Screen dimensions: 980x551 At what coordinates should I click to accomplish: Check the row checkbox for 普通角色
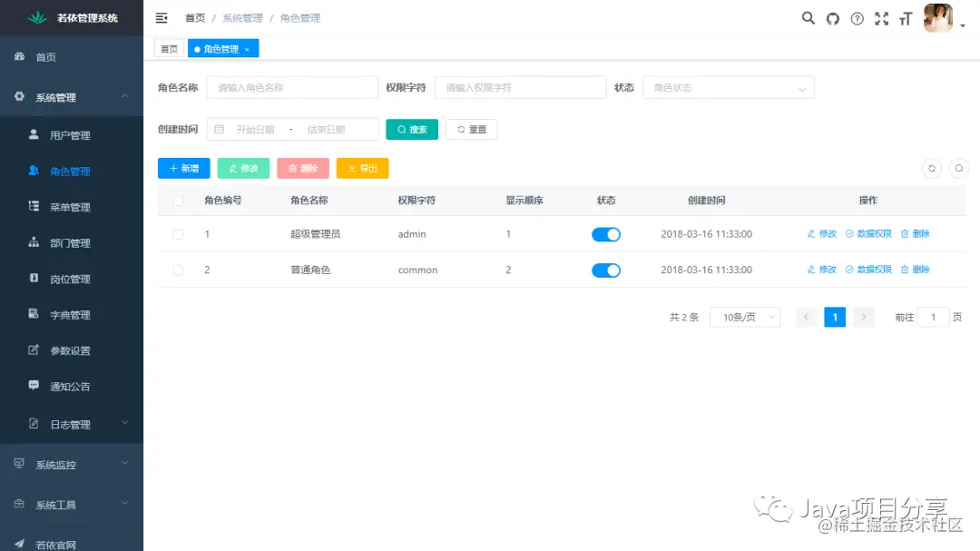click(x=178, y=271)
